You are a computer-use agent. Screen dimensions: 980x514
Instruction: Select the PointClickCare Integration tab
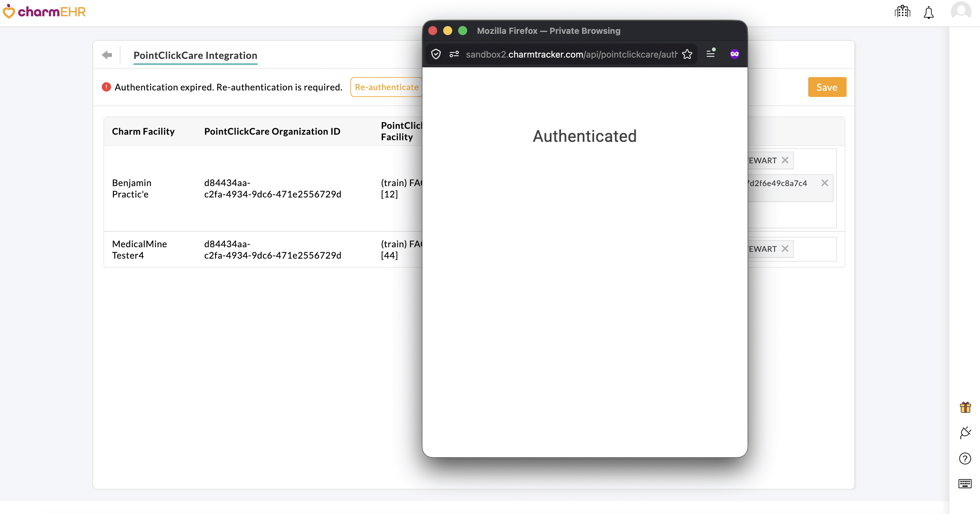point(196,56)
